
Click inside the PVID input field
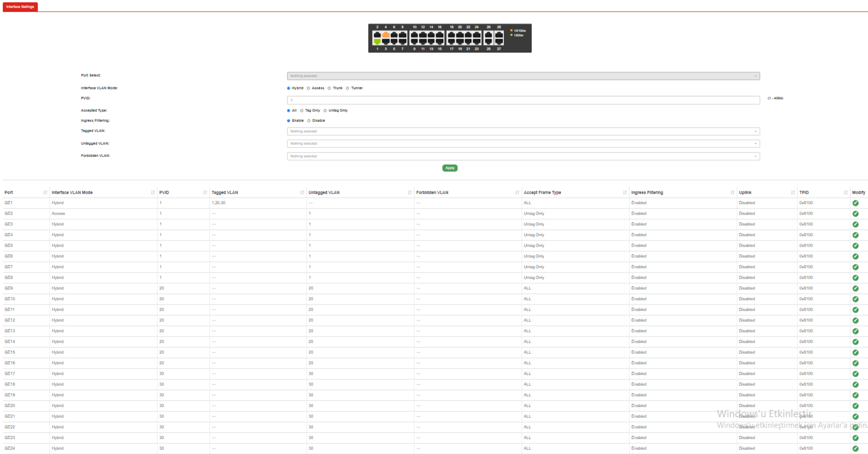[x=523, y=100]
